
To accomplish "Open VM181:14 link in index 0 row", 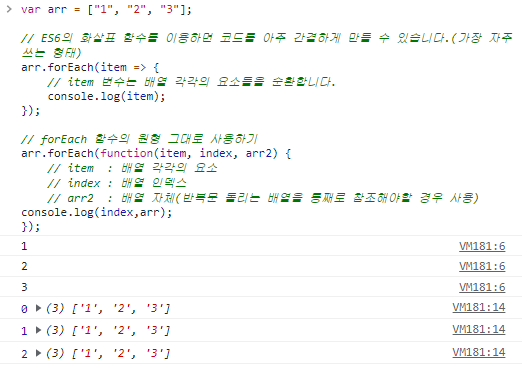I will point(479,307).
